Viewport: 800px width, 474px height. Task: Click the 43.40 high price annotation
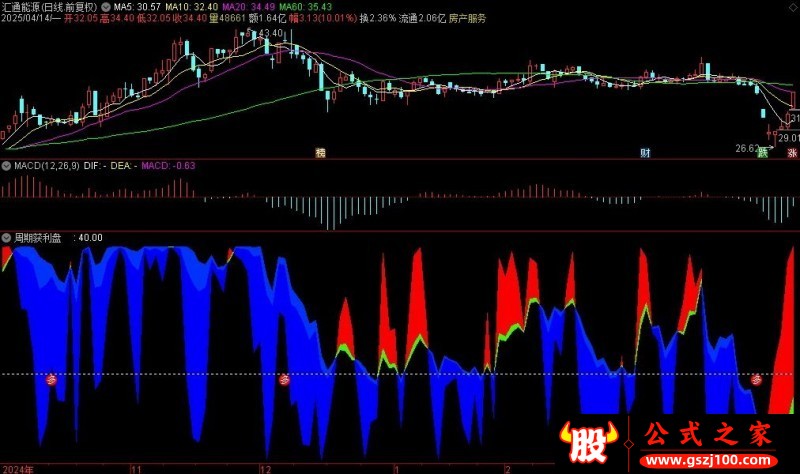pos(270,33)
